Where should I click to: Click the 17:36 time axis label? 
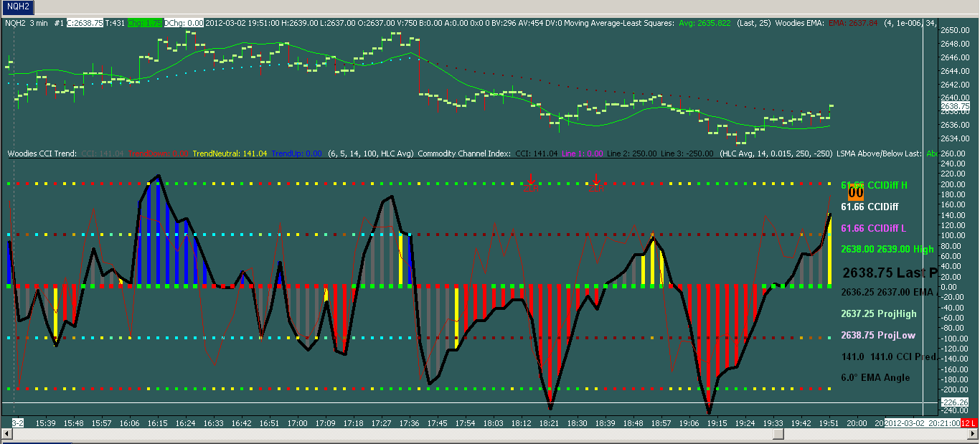[x=408, y=424]
